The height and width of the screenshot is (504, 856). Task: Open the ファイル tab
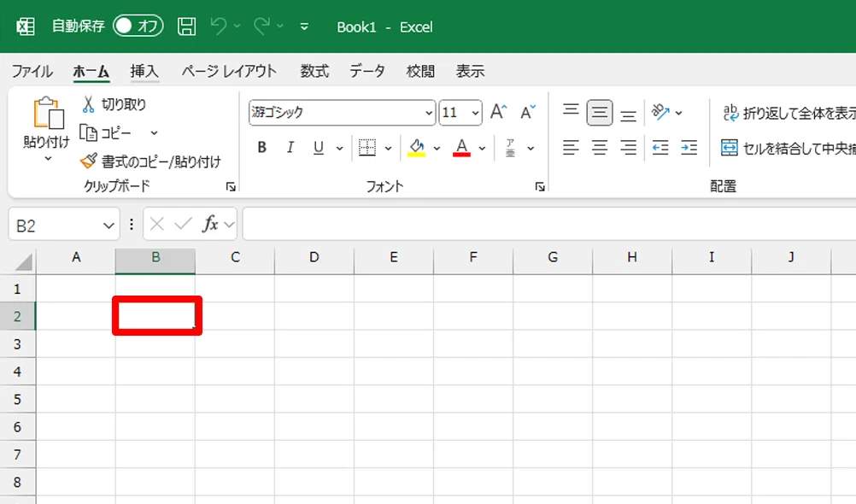(x=32, y=71)
